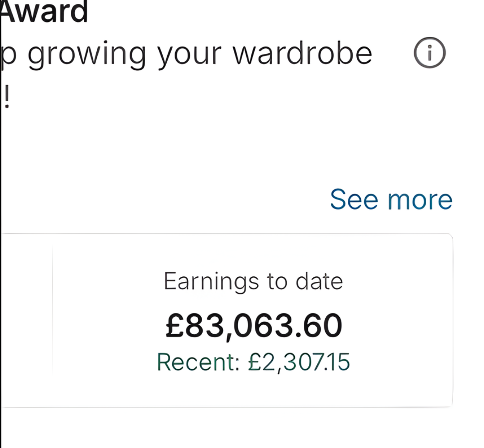484x448 pixels.
Task: Select the £83,063.60 earnings amount
Action: tap(254, 326)
